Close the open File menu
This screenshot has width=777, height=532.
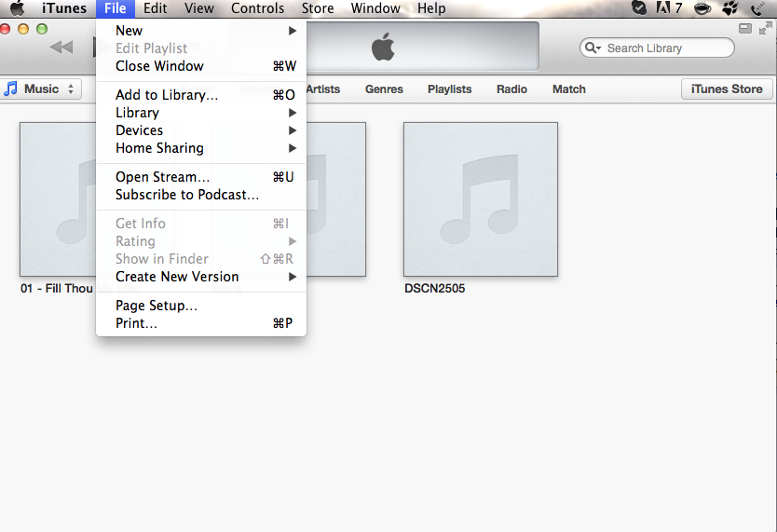pyautogui.click(x=115, y=8)
